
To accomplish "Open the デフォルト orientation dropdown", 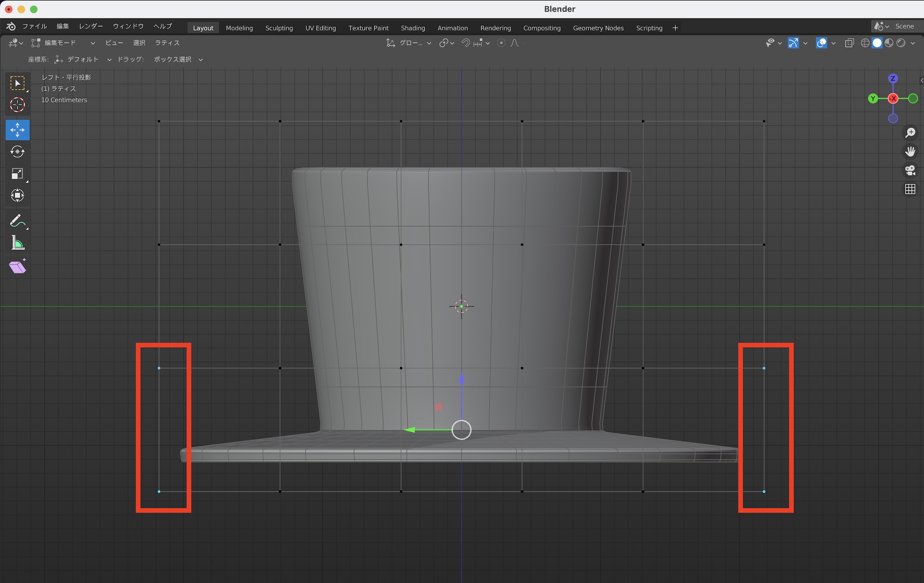I will point(83,60).
